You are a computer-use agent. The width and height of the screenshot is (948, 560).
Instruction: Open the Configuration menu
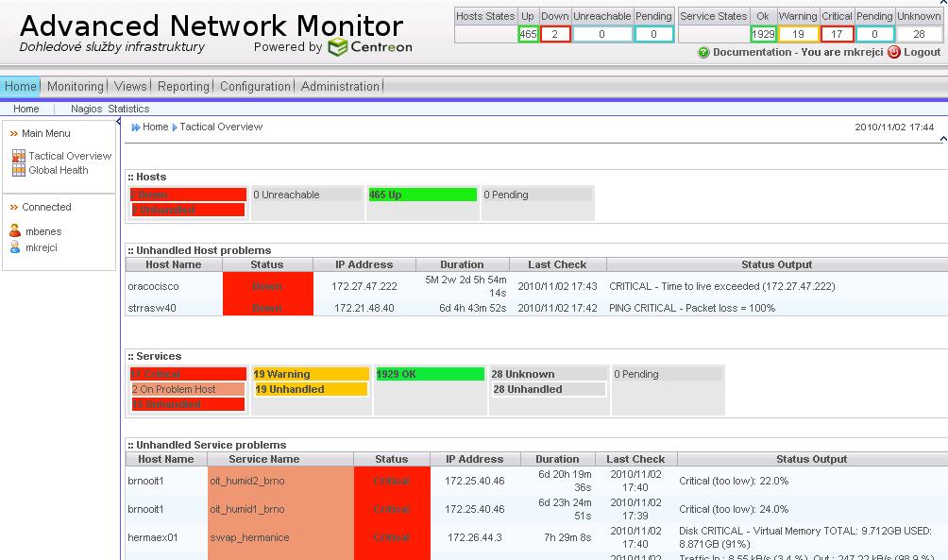tap(255, 86)
